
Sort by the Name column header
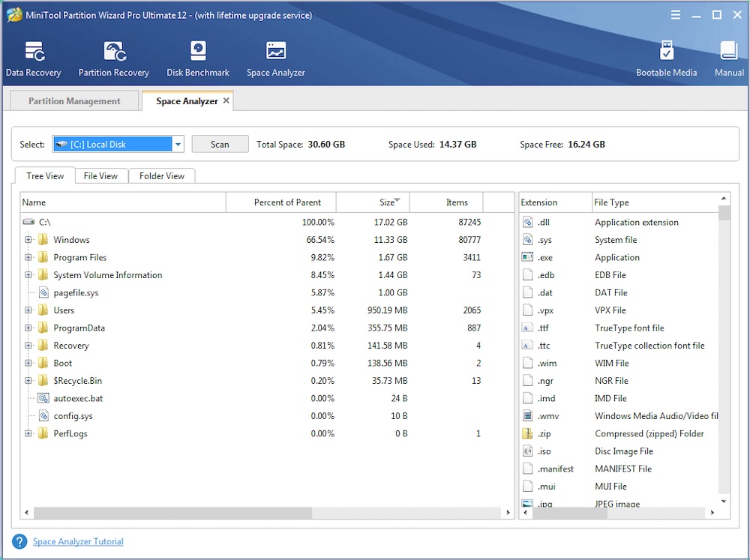(x=123, y=202)
